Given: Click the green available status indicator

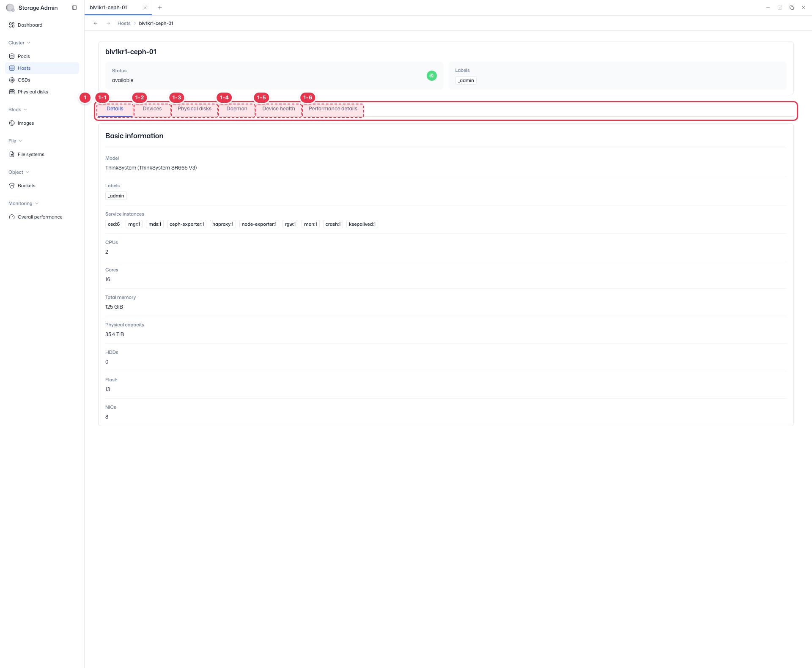Looking at the screenshot, I should click(x=432, y=76).
